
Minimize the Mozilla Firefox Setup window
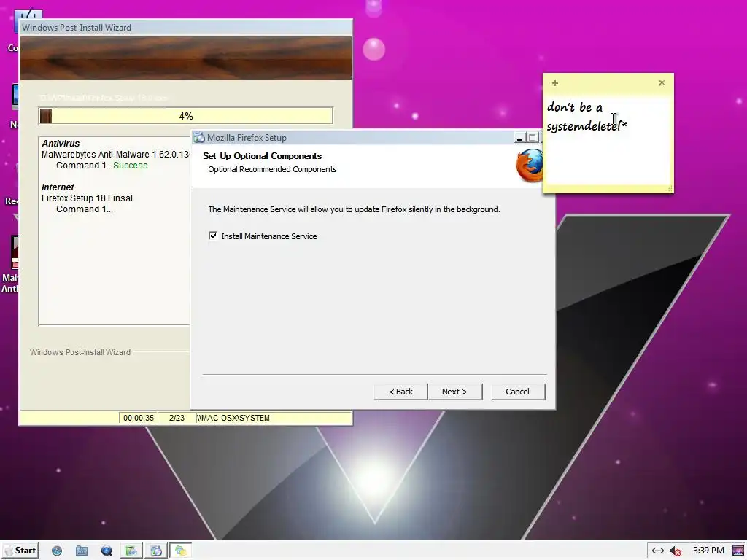[x=520, y=138]
